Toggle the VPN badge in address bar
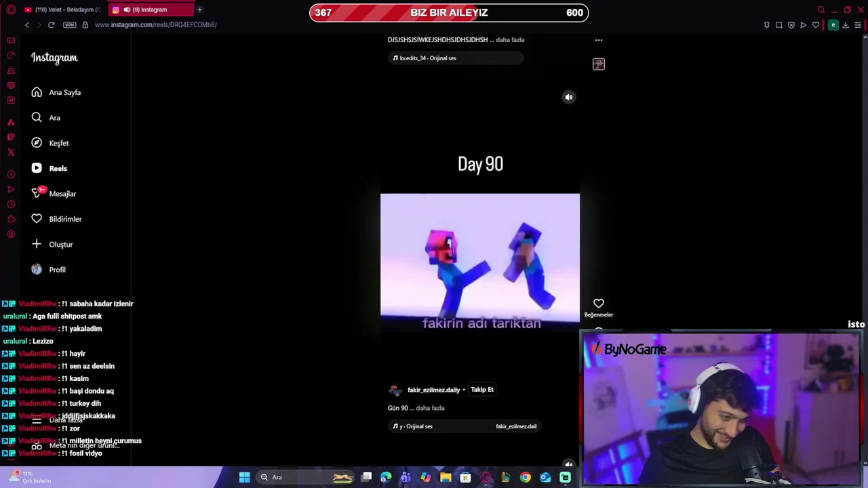This screenshot has height=488, width=868. (x=69, y=24)
